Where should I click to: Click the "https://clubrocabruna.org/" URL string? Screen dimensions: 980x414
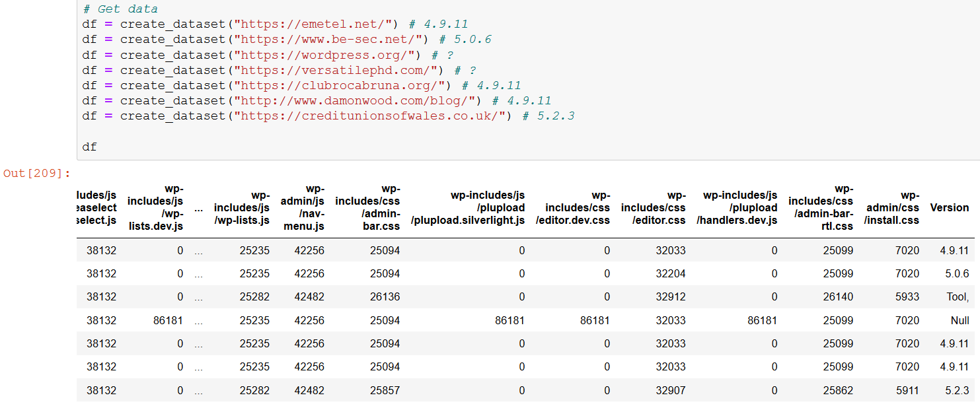(340, 85)
